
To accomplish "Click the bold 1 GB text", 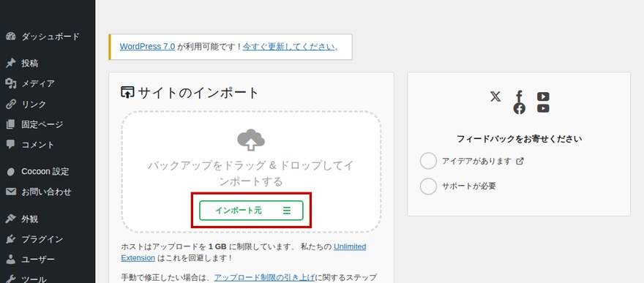I will coord(217,246).
